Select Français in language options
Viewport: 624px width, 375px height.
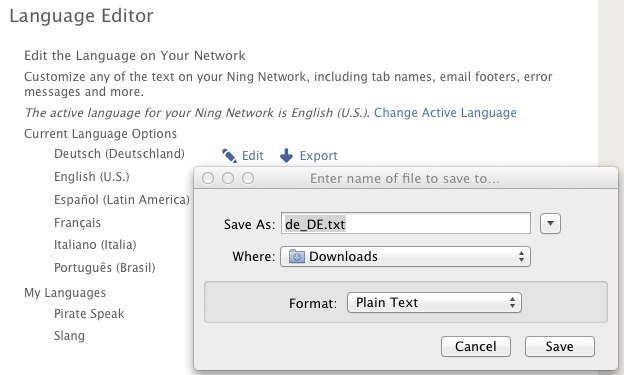tap(77, 223)
